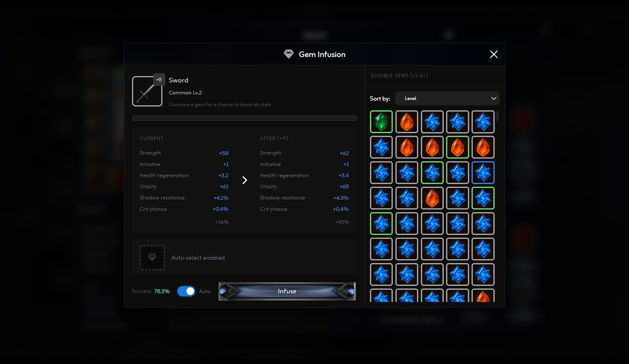Screen dimensions: 629x364
Task: Disable the Auto infusion toggle
Action: pyautogui.click(x=186, y=291)
